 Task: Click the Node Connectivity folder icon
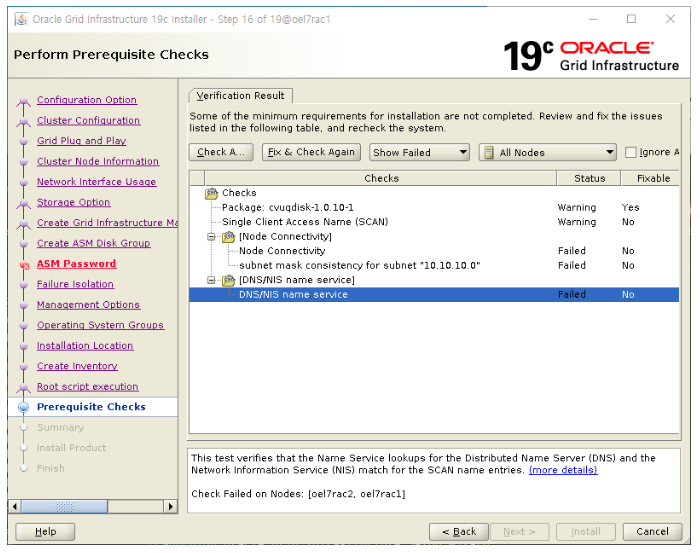point(228,237)
